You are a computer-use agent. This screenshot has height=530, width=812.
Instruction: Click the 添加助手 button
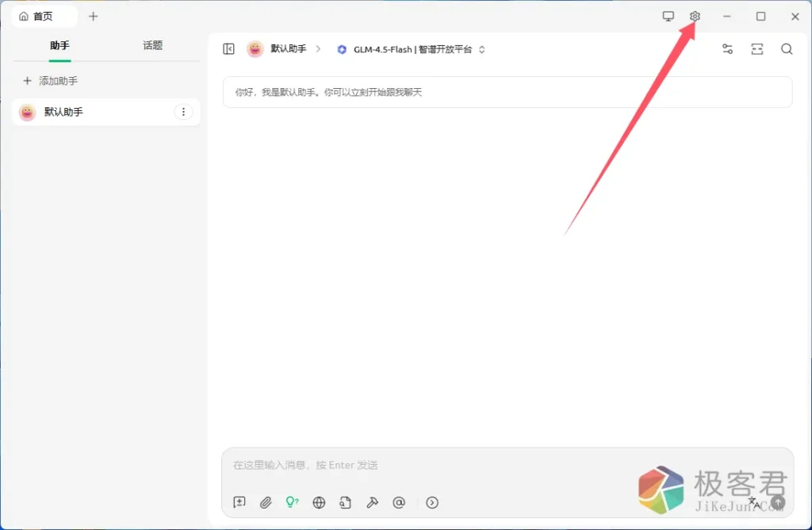coord(51,81)
